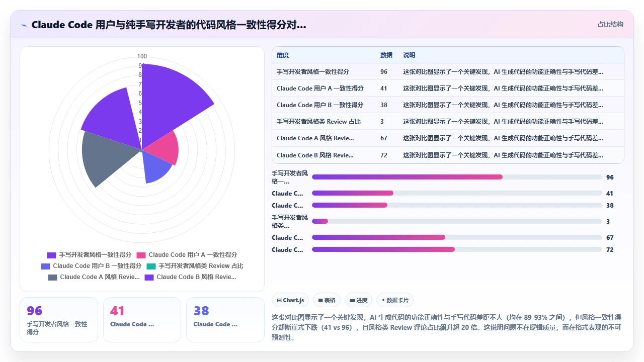Viewport: 644px width, 362px height.
Task: Open the data card showing 41
Action: [x=142, y=320]
